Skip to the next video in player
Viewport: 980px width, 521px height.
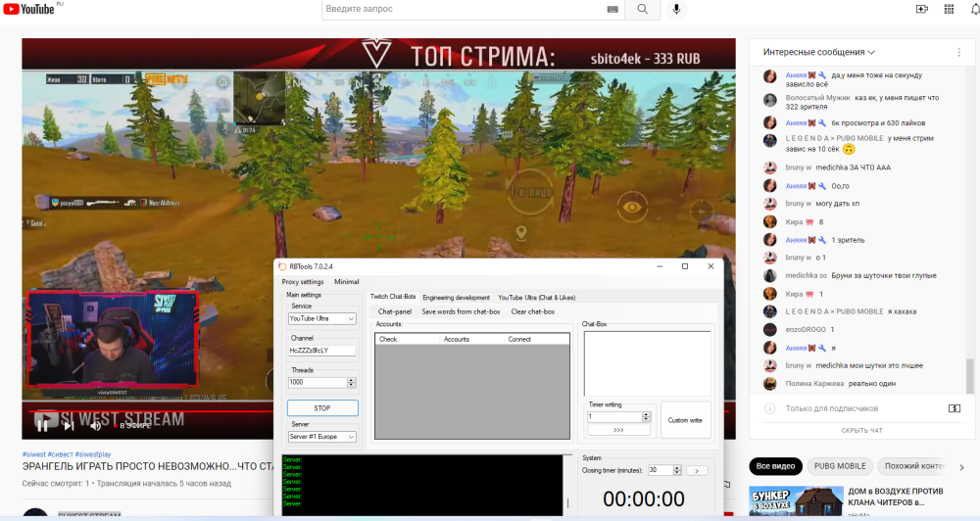click(71, 424)
